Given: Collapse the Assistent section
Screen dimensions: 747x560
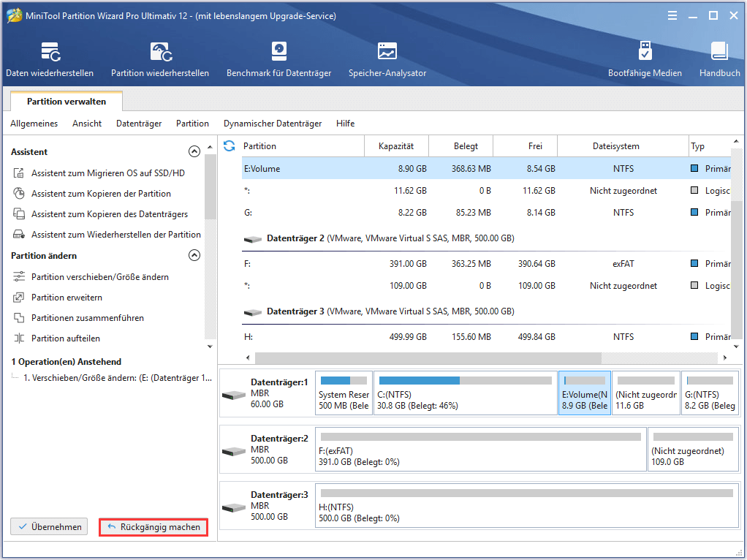Looking at the screenshot, I should 194,151.
